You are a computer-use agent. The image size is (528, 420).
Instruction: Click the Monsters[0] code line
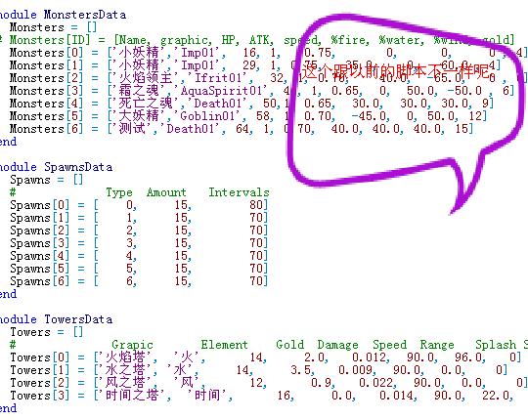click(x=268, y=53)
